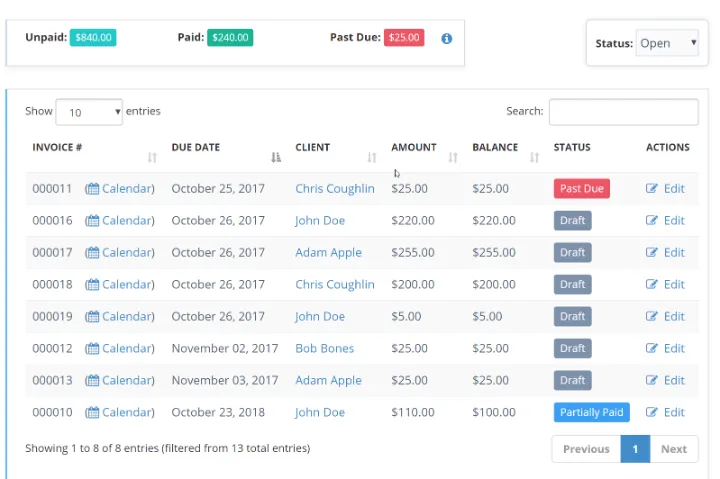Sort by Client column arrows
Image resolution: width=720 pixels, height=479 pixels.
pyautogui.click(x=371, y=158)
